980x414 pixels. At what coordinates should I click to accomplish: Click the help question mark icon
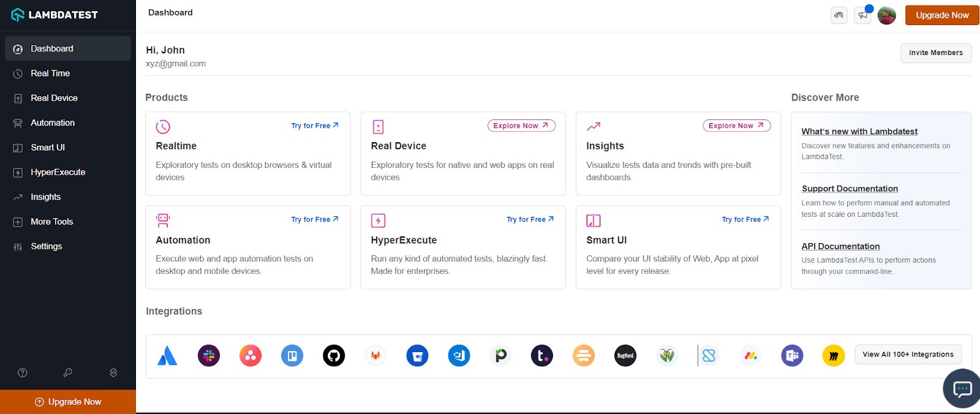23,372
